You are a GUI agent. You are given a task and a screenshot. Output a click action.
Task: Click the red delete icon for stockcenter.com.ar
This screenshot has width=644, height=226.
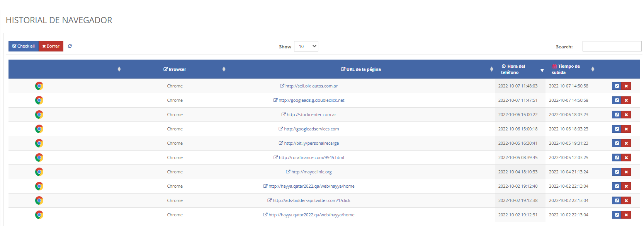[x=626, y=115]
